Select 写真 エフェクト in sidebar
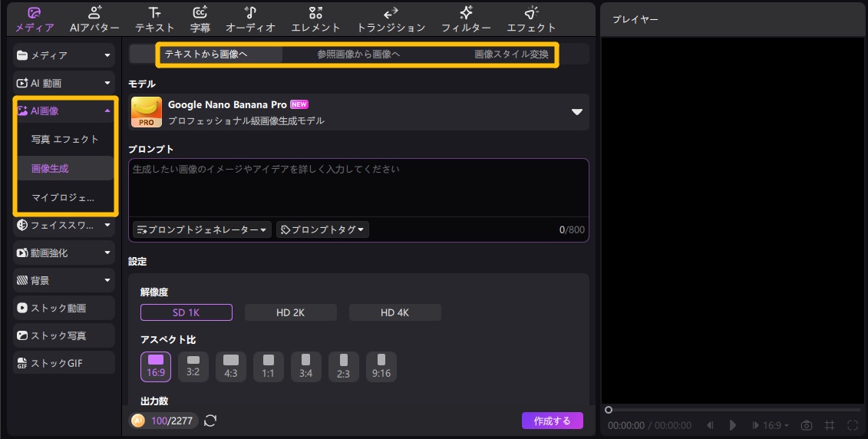 click(x=64, y=140)
